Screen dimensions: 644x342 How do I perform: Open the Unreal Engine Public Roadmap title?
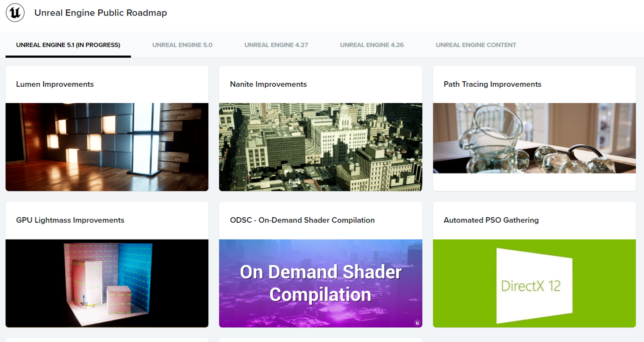tap(101, 13)
